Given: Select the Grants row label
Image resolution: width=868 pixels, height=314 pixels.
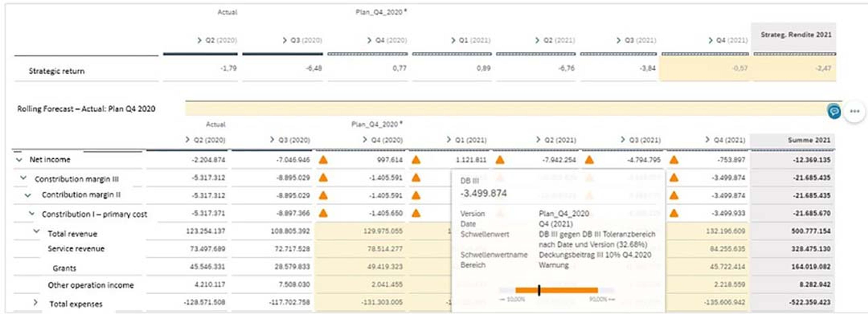Looking at the screenshot, I should pyautogui.click(x=64, y=268).
